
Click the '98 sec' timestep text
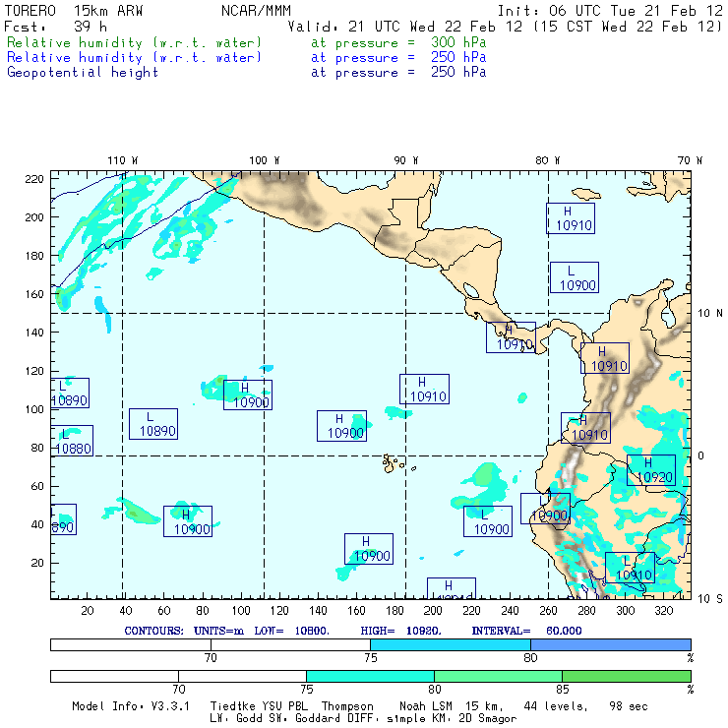629,706
